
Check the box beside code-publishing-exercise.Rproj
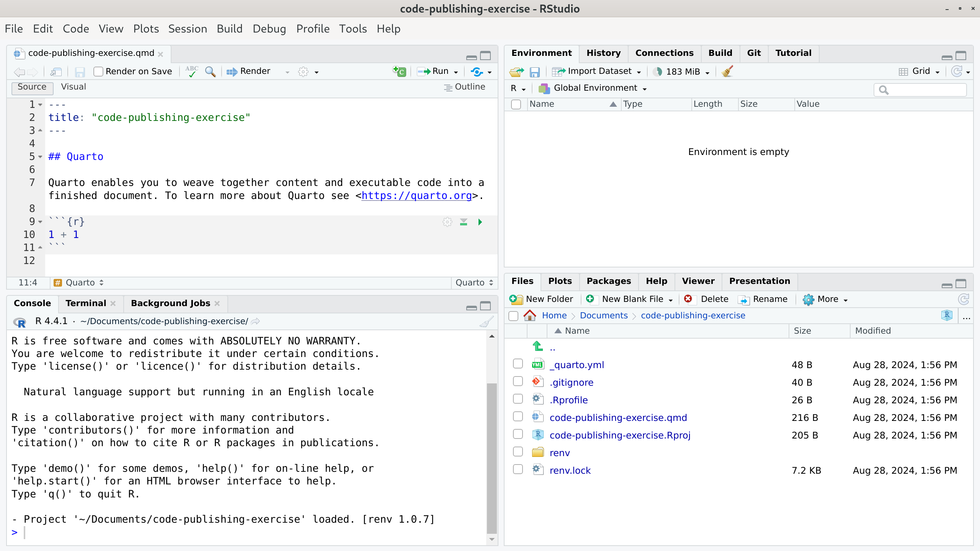pos(518,434)
